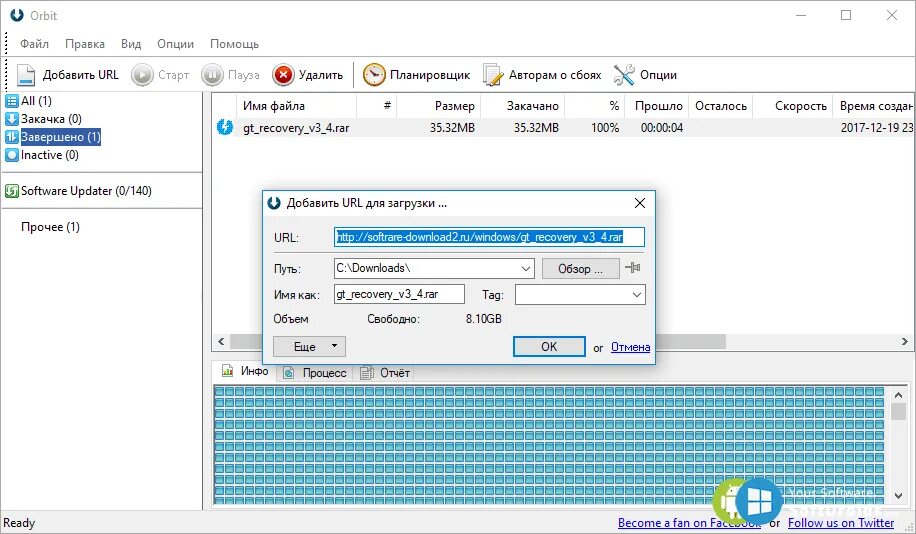Sort by Осталось column header

[720, 106]
